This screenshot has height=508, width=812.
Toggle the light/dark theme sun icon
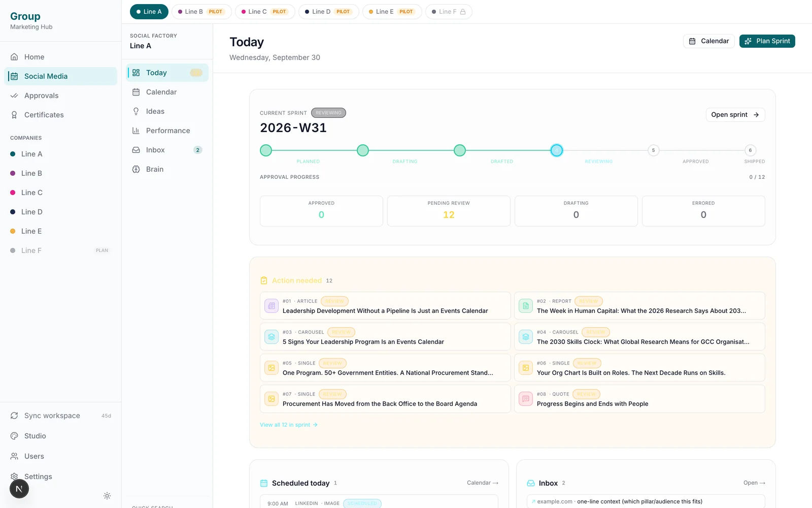[x=107, y=496]
